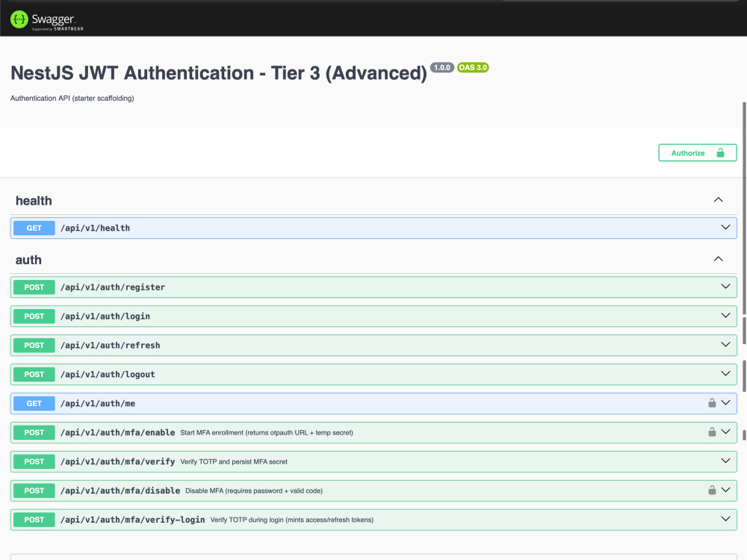Click the lock icon on /api/v1/auth/me row
747x560 pixels.
(712, 403)
